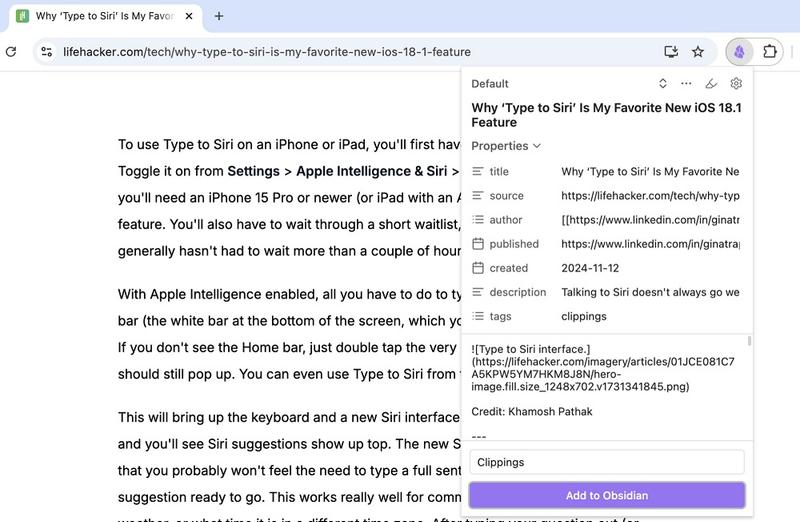Open the Default template selector
Viewport: 800px width, 522px height.
490,84
